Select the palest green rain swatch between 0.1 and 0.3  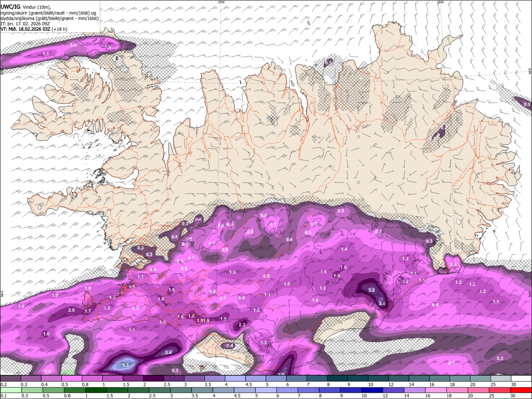pos(11,390)
